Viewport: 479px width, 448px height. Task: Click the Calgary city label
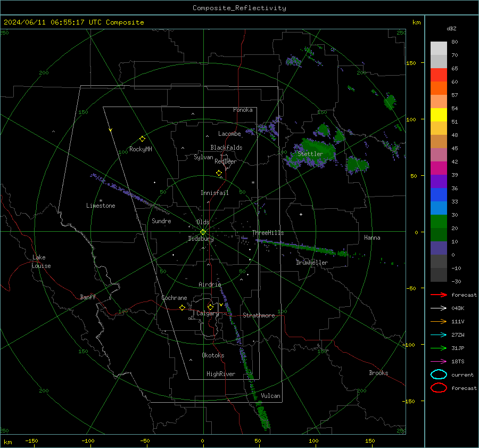coord(208,313)
